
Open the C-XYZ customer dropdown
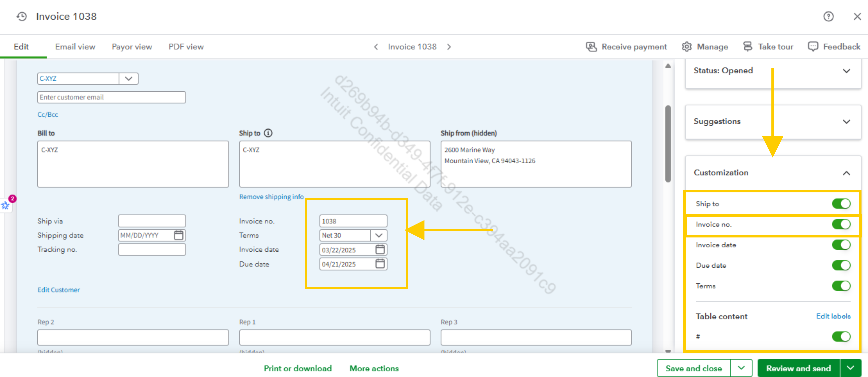[128, 79]
